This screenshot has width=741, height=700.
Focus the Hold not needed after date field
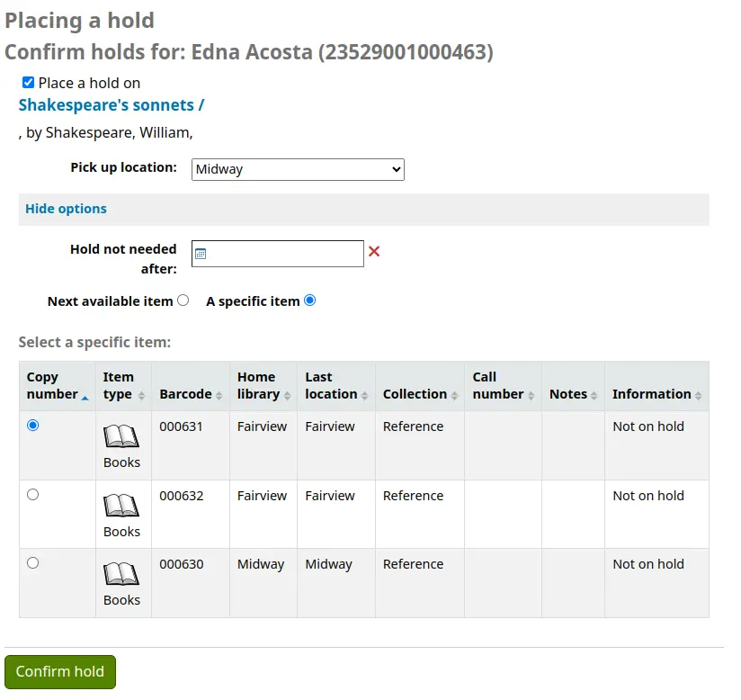point(278,254)
